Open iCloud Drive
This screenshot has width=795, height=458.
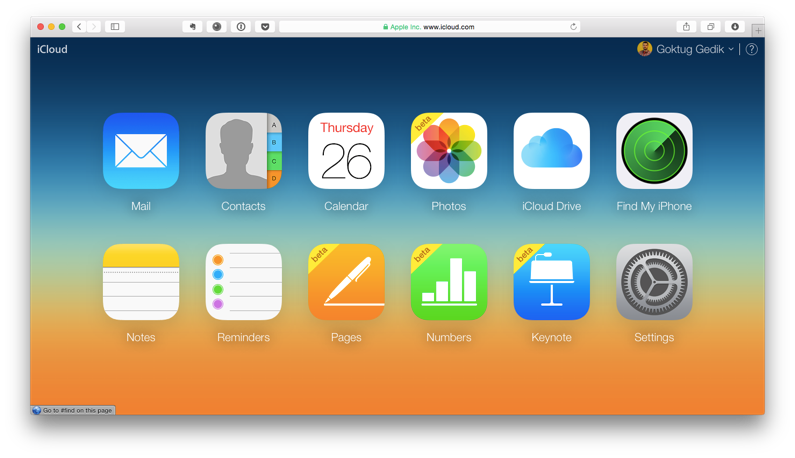[551, 151]
